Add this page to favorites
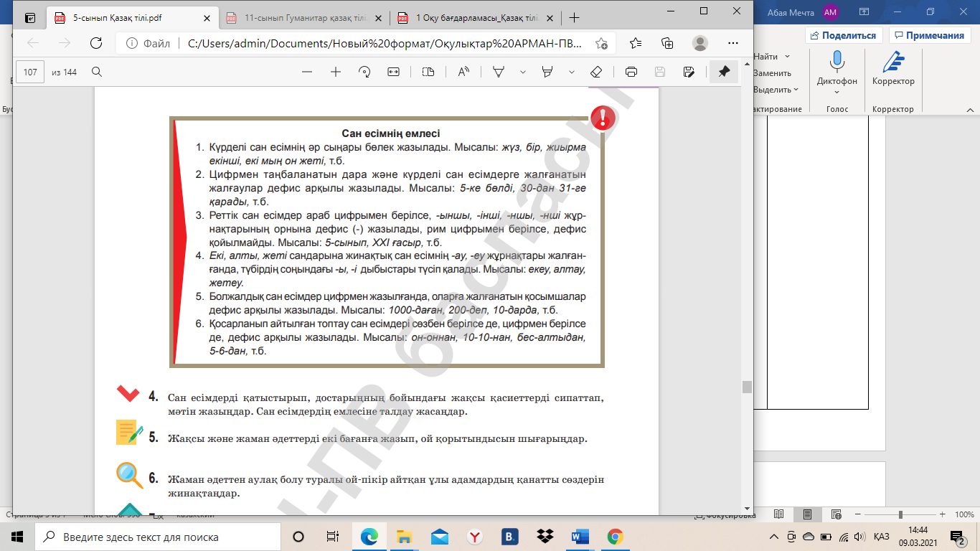Viewport: 980px width, 551px height. [601, 43]
